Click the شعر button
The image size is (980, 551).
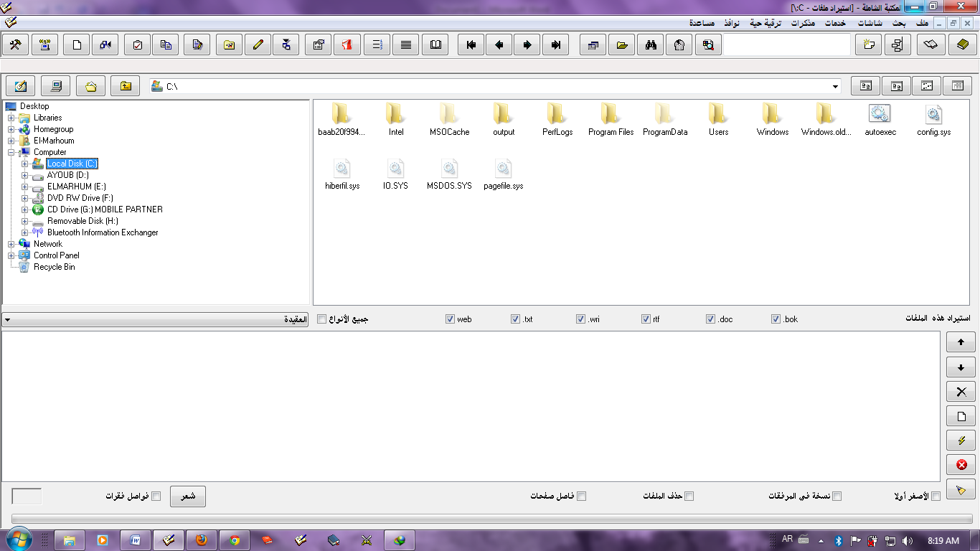pos(188,496)
